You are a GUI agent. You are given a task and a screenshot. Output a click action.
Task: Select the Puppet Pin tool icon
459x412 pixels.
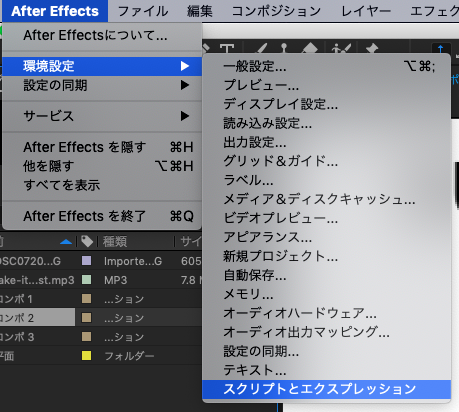(371, 49)
